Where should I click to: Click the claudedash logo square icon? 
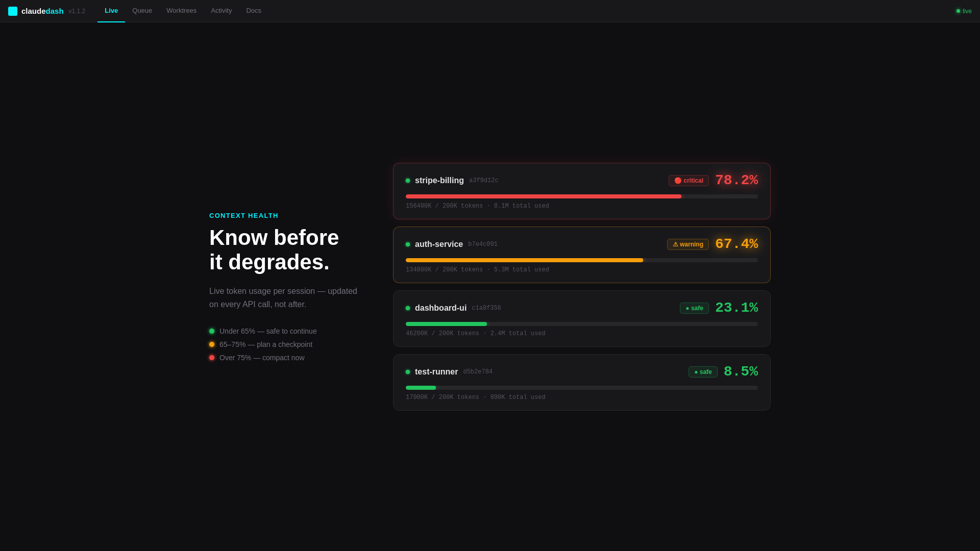tap(12, 11)
